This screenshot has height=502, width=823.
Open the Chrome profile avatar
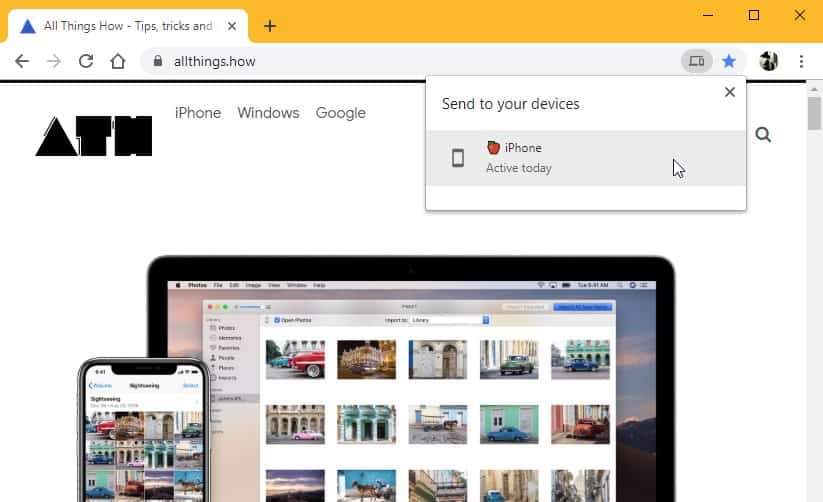pos(769,61)
